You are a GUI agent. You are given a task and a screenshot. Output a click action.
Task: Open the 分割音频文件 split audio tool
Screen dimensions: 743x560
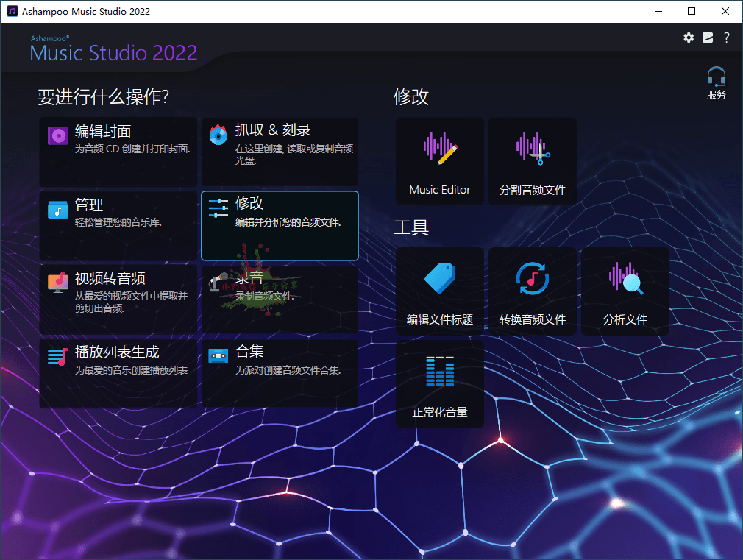click(533, 162)
